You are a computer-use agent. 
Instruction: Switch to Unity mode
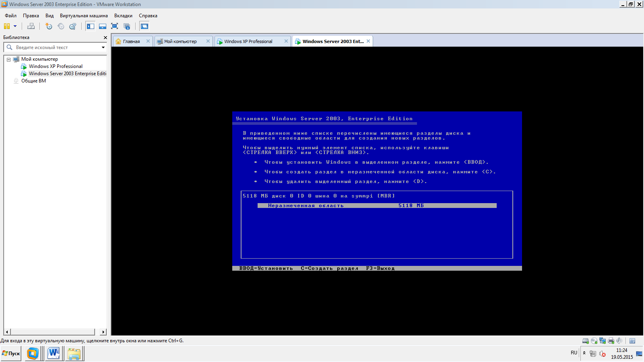click(x=127, y=26)
